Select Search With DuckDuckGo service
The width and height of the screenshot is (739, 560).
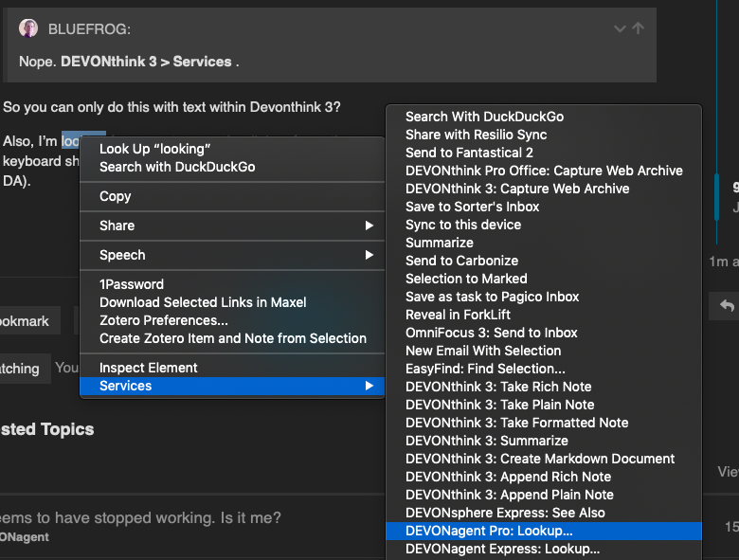544,117
